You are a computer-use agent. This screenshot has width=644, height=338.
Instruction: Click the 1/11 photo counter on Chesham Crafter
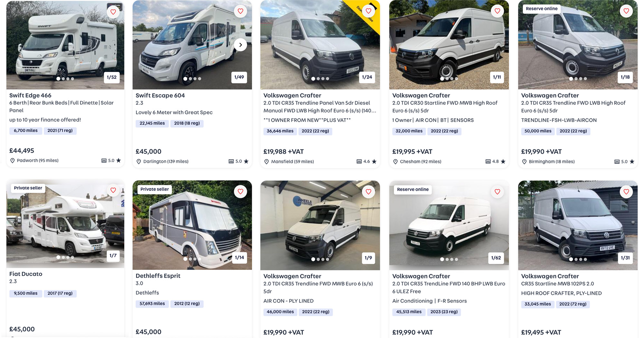click(x=497, y=77)
